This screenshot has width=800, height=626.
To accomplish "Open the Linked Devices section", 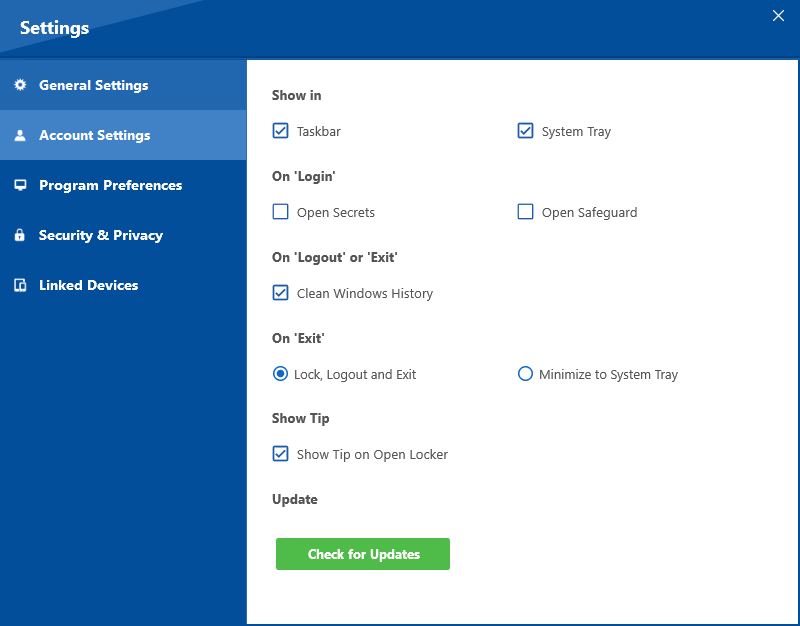I will pos(88,285).
